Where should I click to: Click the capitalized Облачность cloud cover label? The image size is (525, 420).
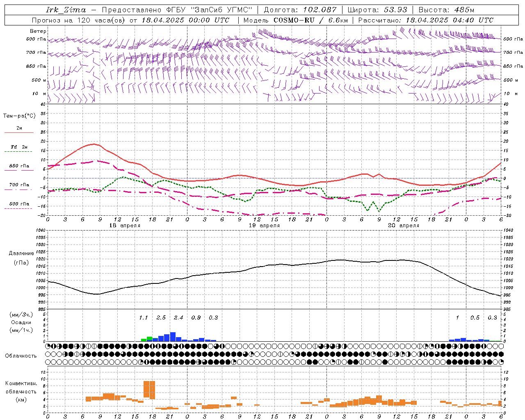21,356
